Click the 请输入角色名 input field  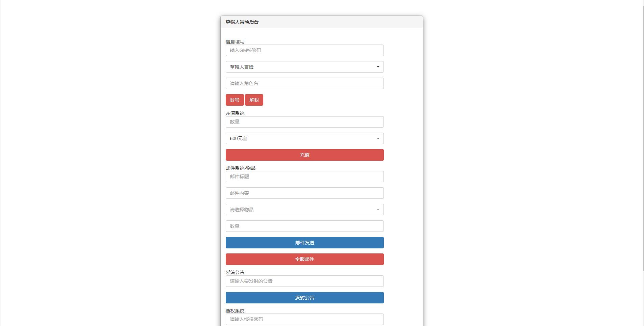pyautogui.click(x=304, y=83)
